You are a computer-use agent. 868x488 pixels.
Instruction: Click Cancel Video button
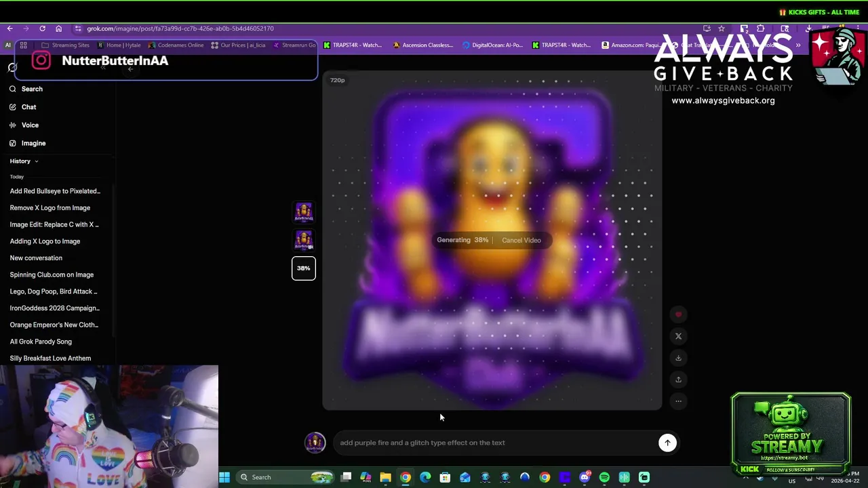pyautogui.click(x=521, y=240)
